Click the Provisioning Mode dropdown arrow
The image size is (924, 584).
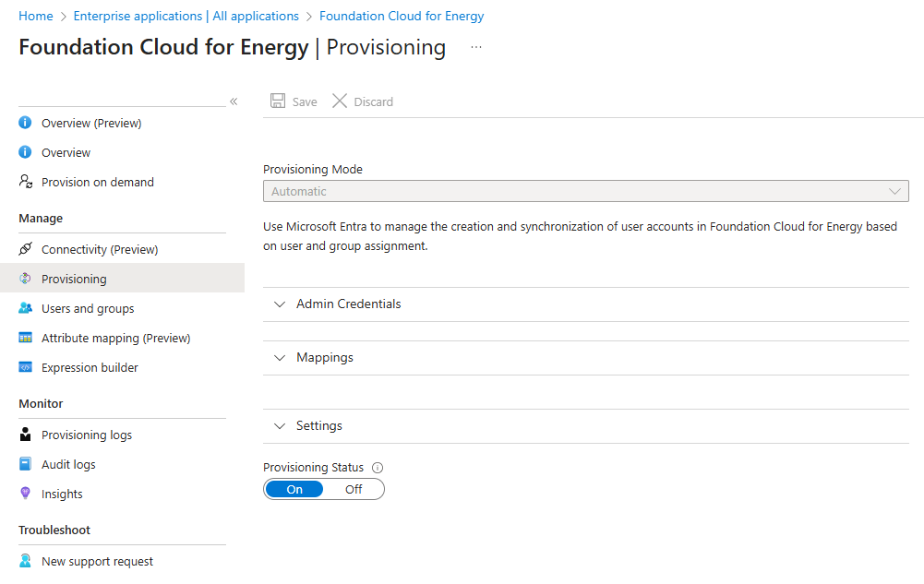pos(894,191)
